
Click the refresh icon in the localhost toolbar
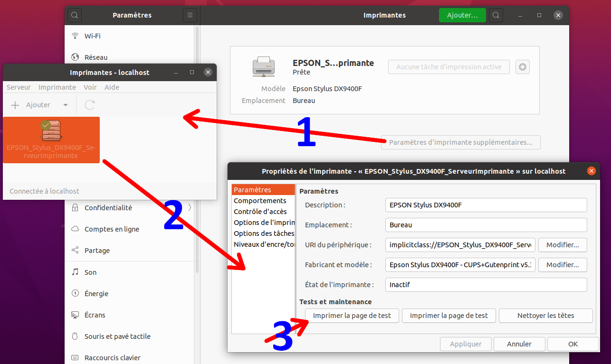point(90,105)
